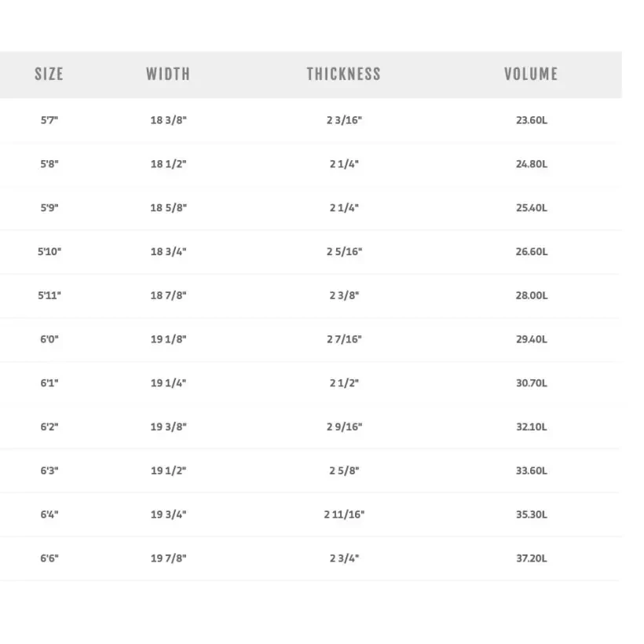Select the 5'7" size cell
This screenshot has height=644, width=644.
point(49,121)
